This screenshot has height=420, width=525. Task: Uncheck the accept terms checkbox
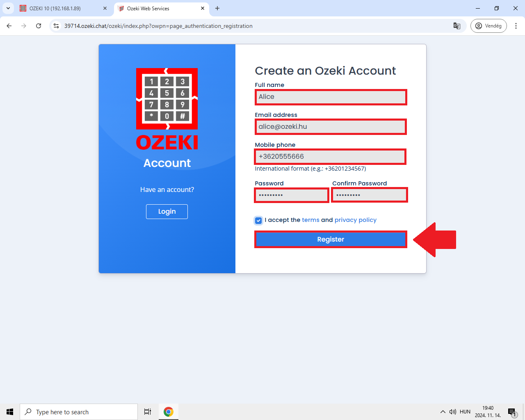coord(258,220)
